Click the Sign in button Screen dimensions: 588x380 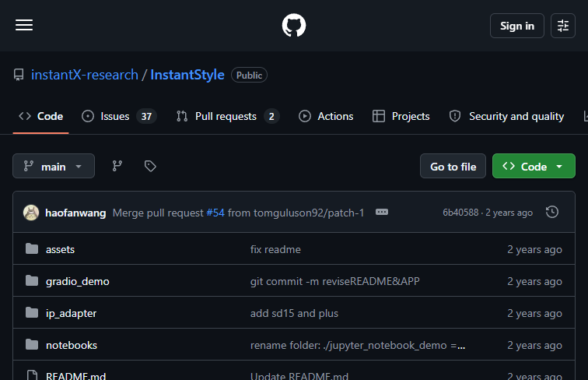point(516,26)
